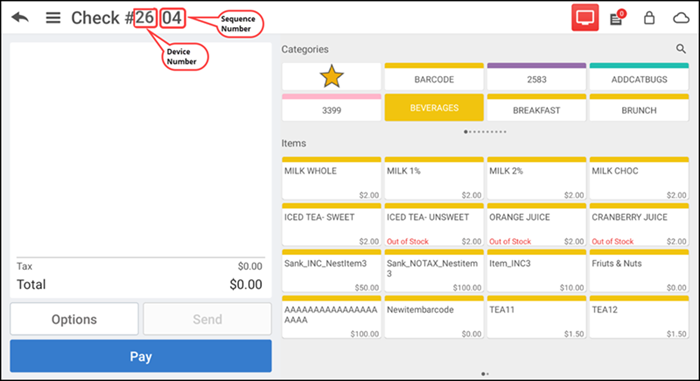Add MILK 1% to the check
Image resolution: width=700 pixels, height=381 pixels.
(434, 178)
